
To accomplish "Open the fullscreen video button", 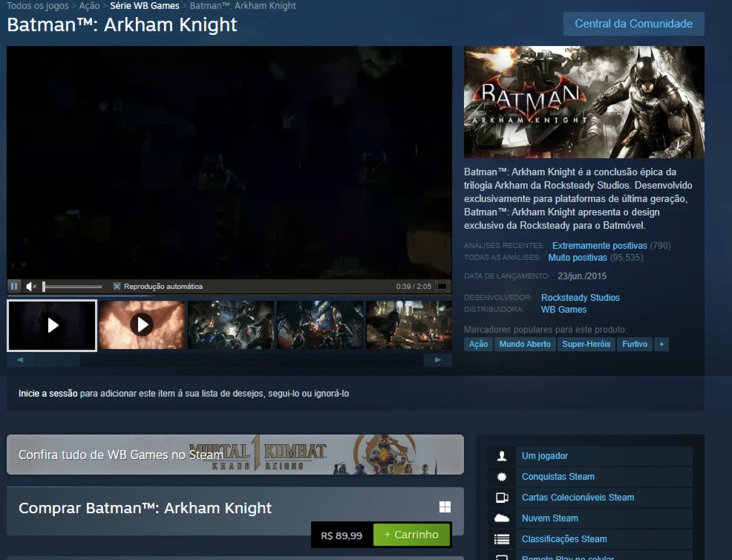I will tap(442, 286).
